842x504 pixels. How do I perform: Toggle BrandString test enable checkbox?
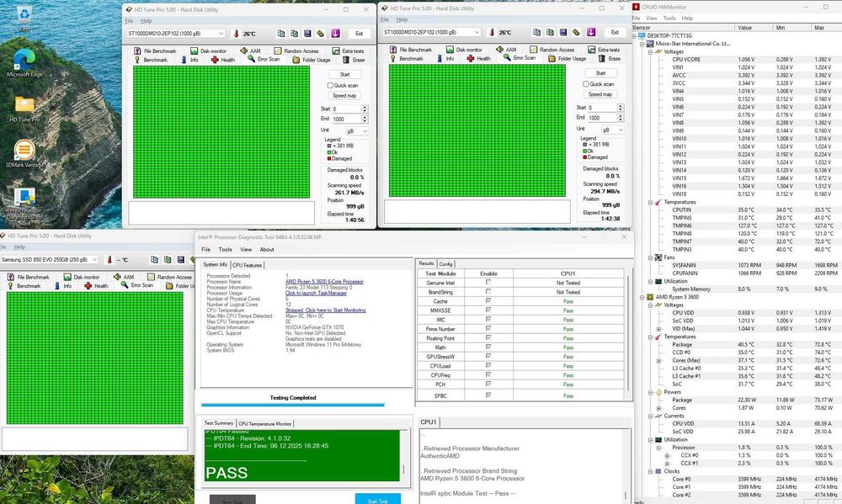(488, 291)
